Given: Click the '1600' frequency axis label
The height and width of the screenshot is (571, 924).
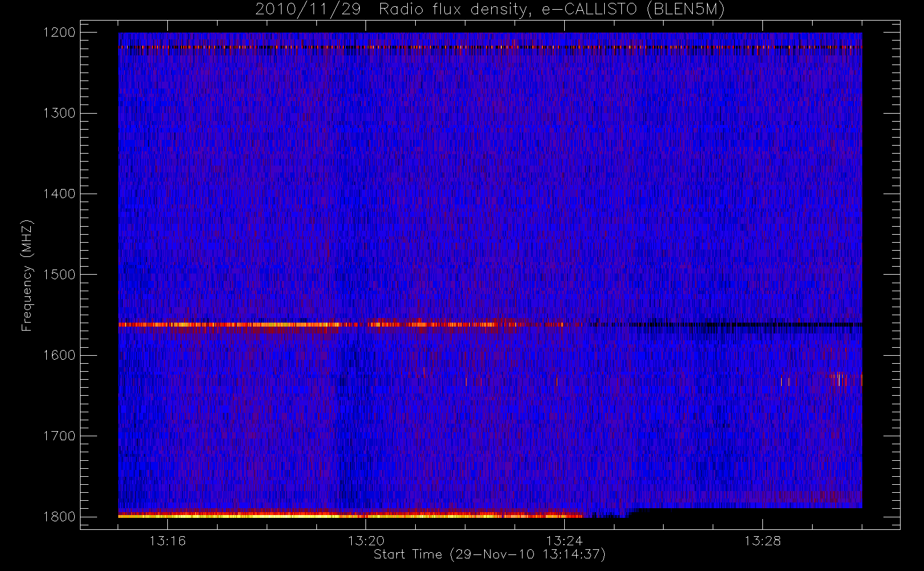Looking at the screenshot, I should [x=59, y=355].
